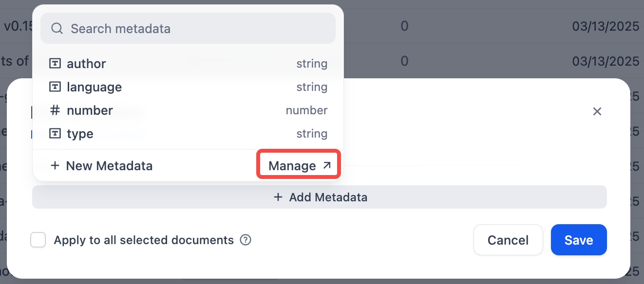644x284 pixels.
Task: Pick the number metadata option
Action: [188, 110]
